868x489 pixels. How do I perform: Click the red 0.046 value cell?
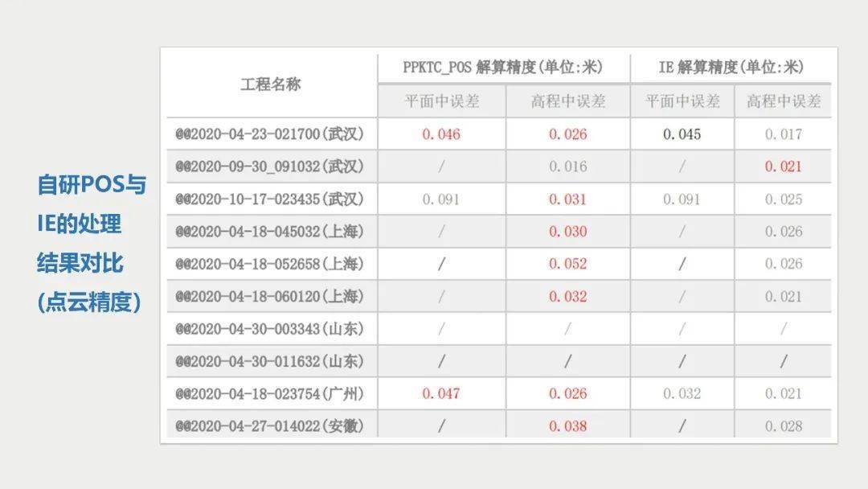pyautogui.click(x=441, y=134)
